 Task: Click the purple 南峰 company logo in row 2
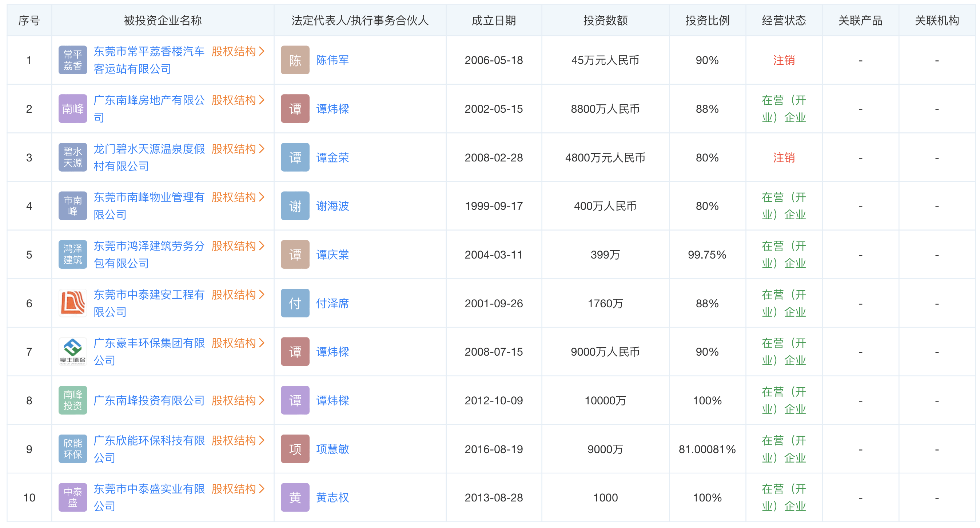coord(73,109)
